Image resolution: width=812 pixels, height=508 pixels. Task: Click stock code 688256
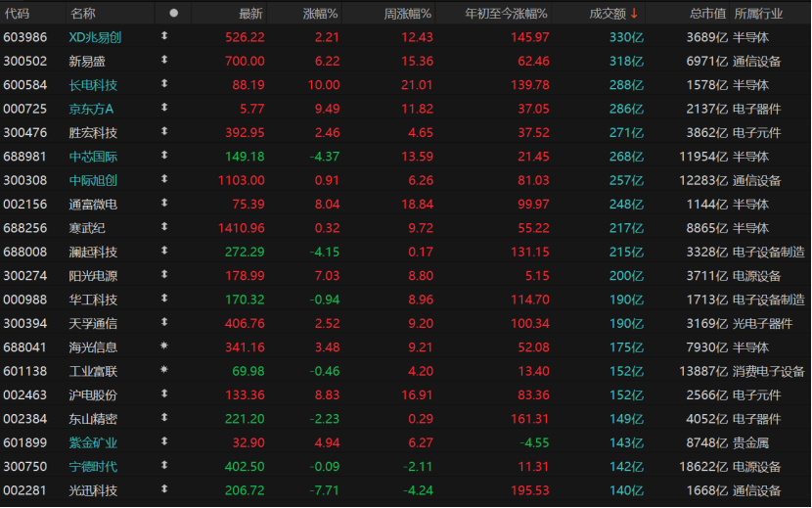click(24, 228)
